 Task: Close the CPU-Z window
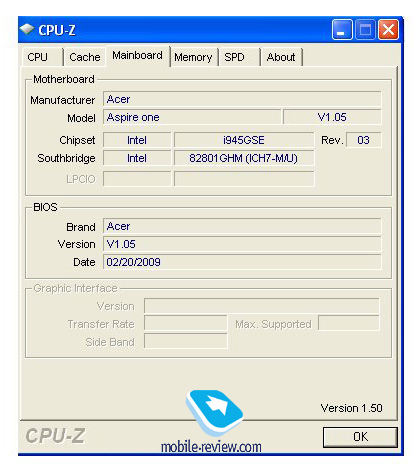tap(388, 30)
